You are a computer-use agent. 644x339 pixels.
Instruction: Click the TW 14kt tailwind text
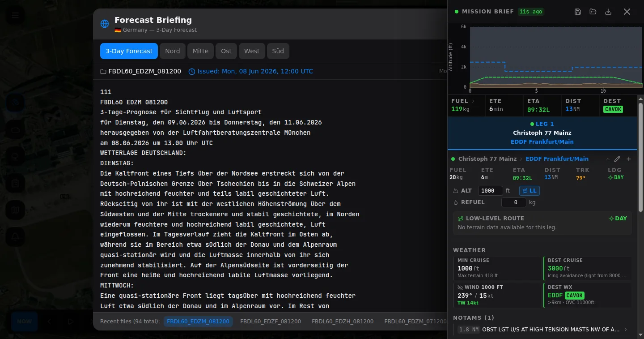coord(468,303)
